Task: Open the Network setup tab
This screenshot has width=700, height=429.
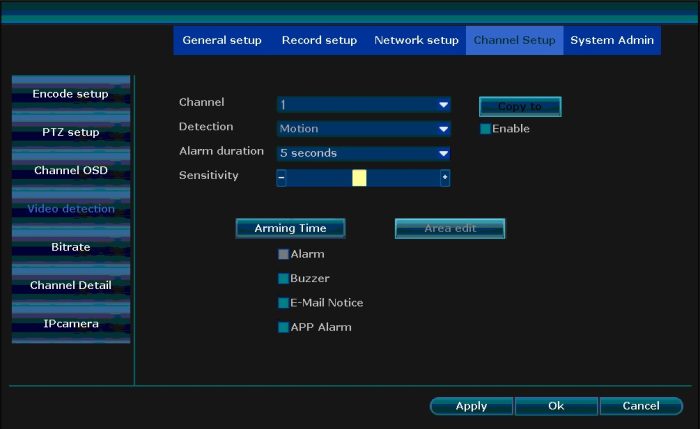Action: pos(416,41)
